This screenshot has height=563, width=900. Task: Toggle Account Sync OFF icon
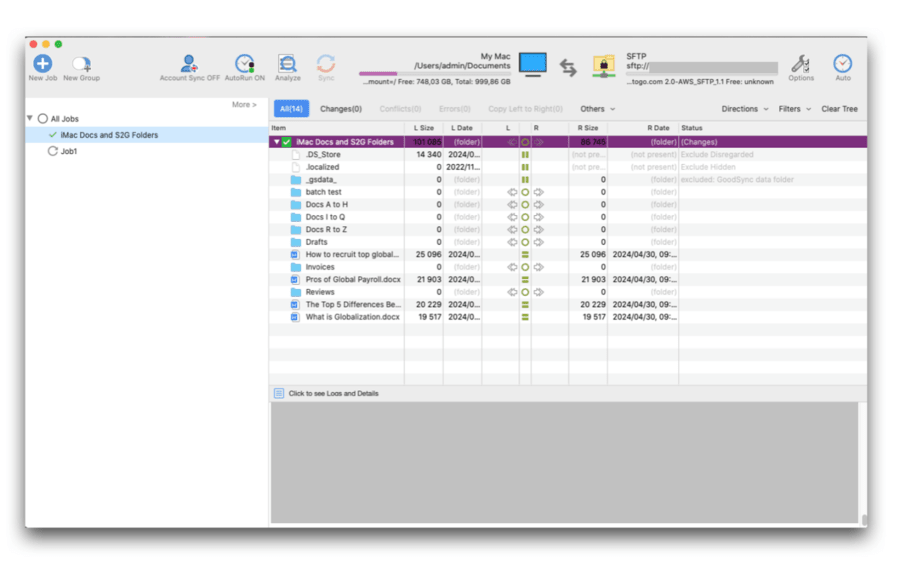pos(189,64)
